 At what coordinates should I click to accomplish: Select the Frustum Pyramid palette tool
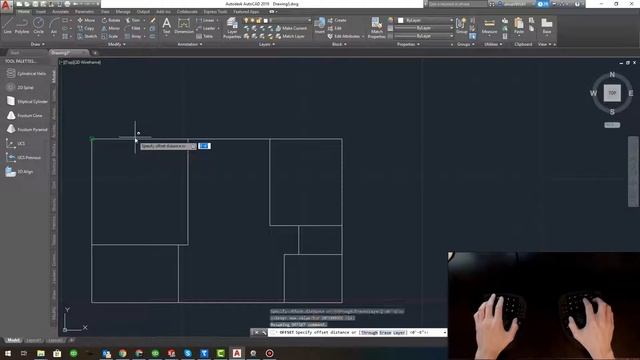point(27,129)
